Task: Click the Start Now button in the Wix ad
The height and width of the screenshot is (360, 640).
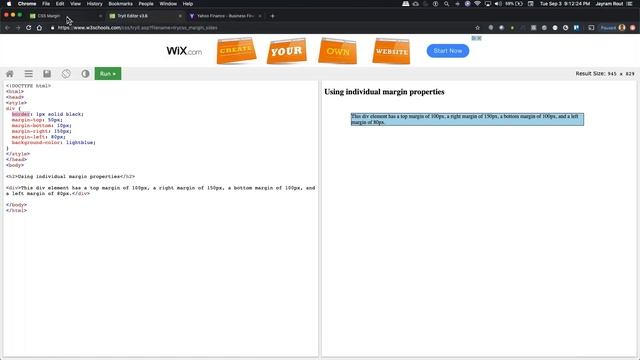Action: coord(448,51)
